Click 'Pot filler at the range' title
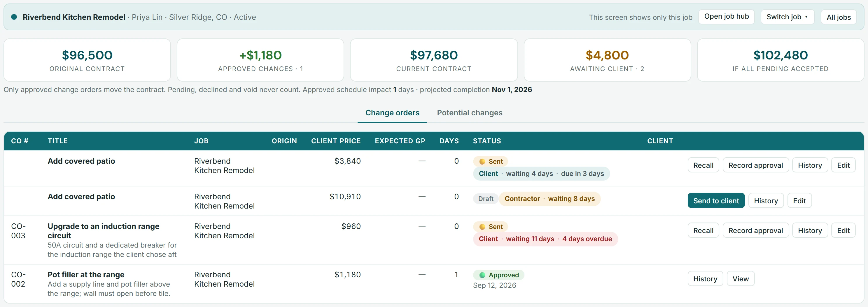Screen dimensions: 868x307 coord(86,275)
